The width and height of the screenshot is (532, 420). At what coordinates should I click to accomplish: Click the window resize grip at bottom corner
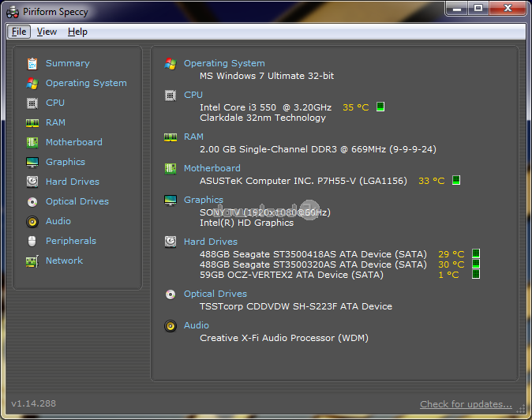[520, 409]
